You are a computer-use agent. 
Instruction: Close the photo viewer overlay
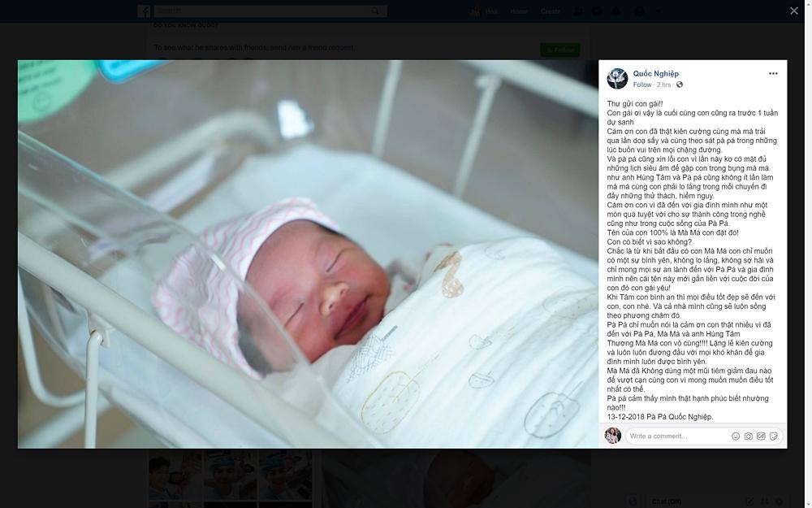point(794,11)
